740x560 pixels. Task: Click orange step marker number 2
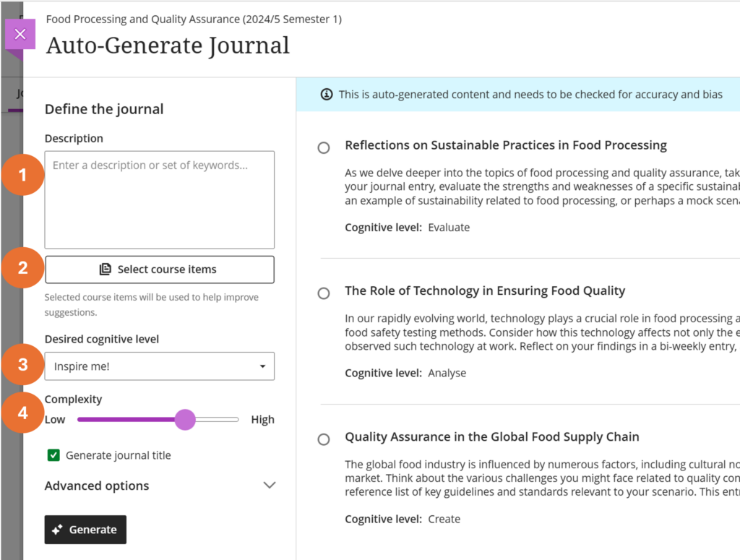click(23, 268)
